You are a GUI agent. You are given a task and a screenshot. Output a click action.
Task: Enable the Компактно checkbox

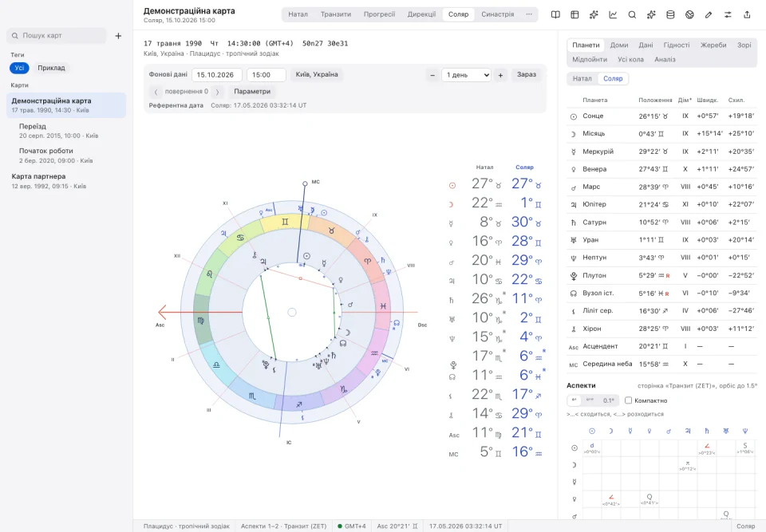pyautogui.click(x=628, y=400)
